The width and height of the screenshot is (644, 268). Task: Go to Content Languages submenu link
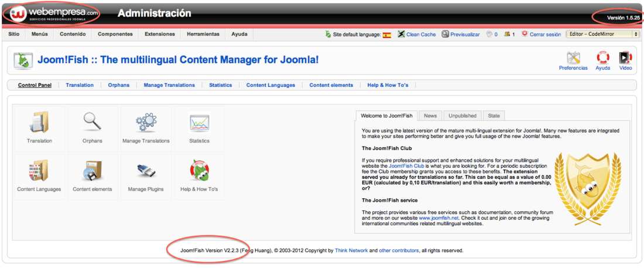pos(270,85)
